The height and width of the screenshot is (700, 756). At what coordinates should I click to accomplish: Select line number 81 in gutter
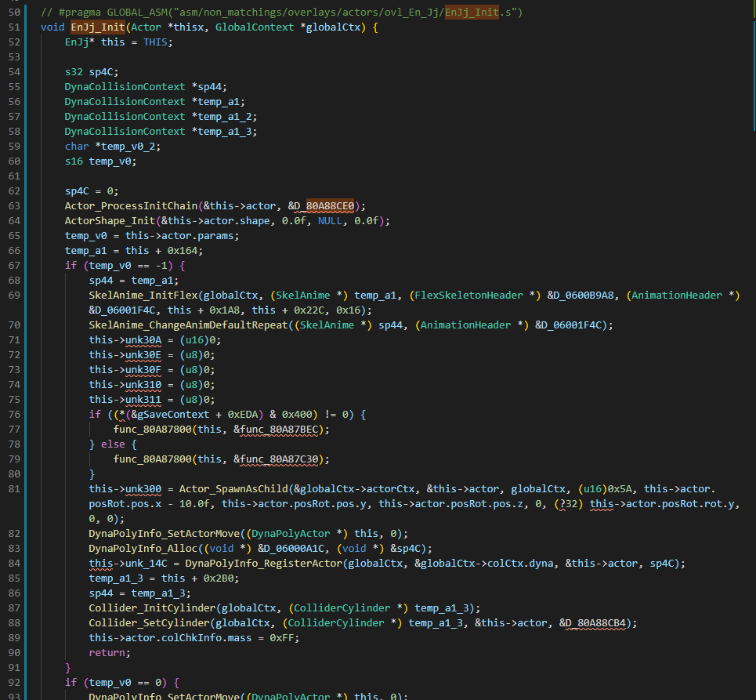point(14,488)
